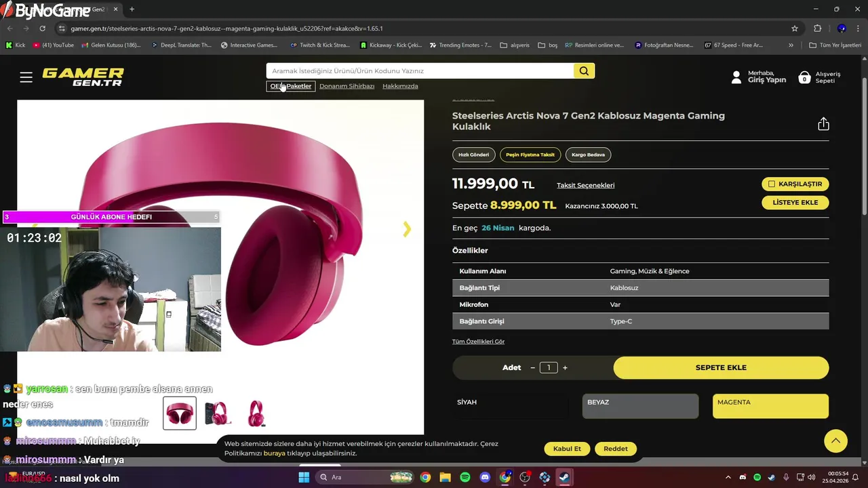Add product with Sepete Ekle button

721,367
